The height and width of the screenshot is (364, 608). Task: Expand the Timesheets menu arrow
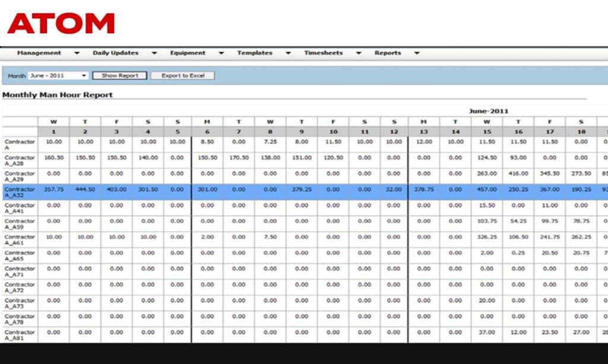pyautogui.click(x=359, y=53)
